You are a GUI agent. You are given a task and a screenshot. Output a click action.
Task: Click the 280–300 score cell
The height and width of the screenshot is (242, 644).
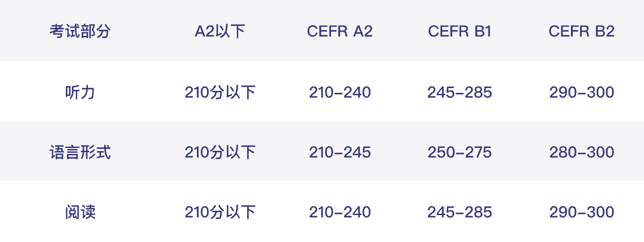[581, 152]
